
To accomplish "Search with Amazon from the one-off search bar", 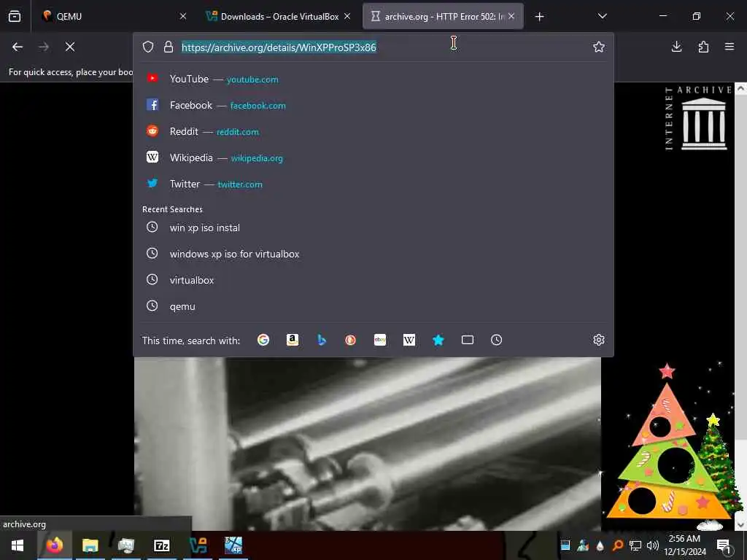I will (x=293, y=340).
